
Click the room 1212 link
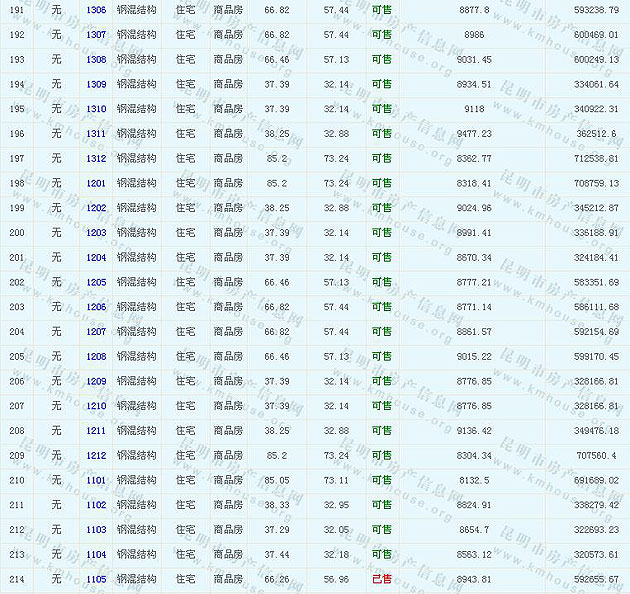coord(96,455)
